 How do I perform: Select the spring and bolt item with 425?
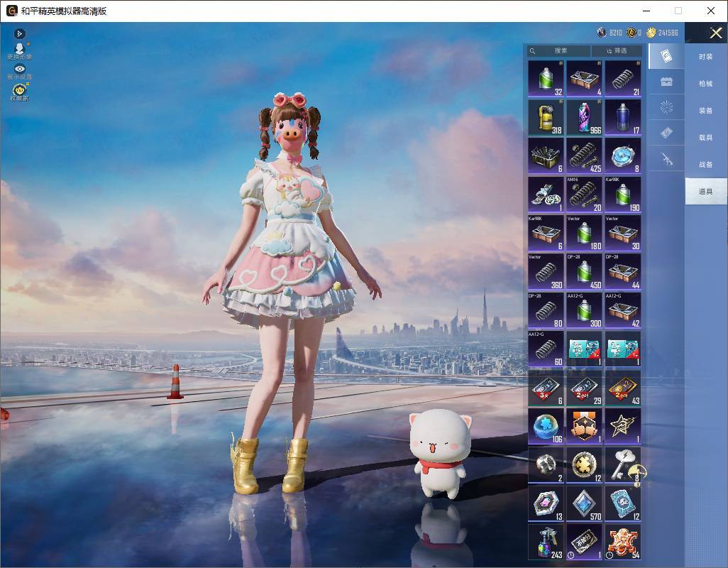click(x=585, y=155)
